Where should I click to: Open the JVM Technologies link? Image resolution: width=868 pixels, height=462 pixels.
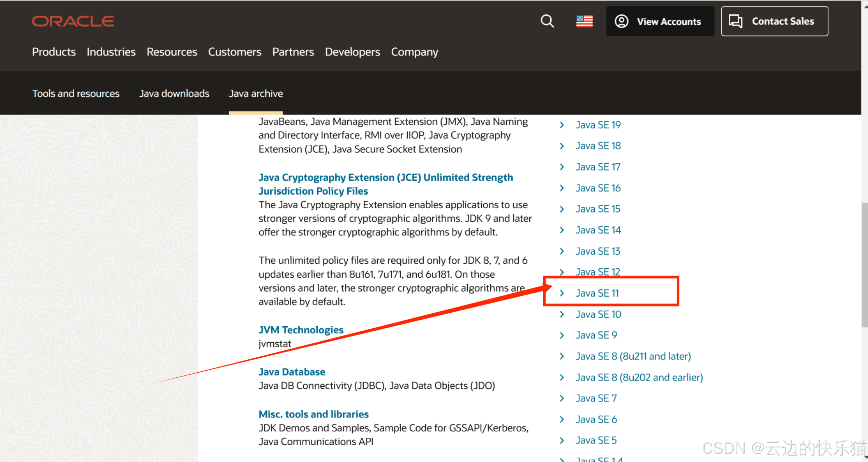click(301, 330)
